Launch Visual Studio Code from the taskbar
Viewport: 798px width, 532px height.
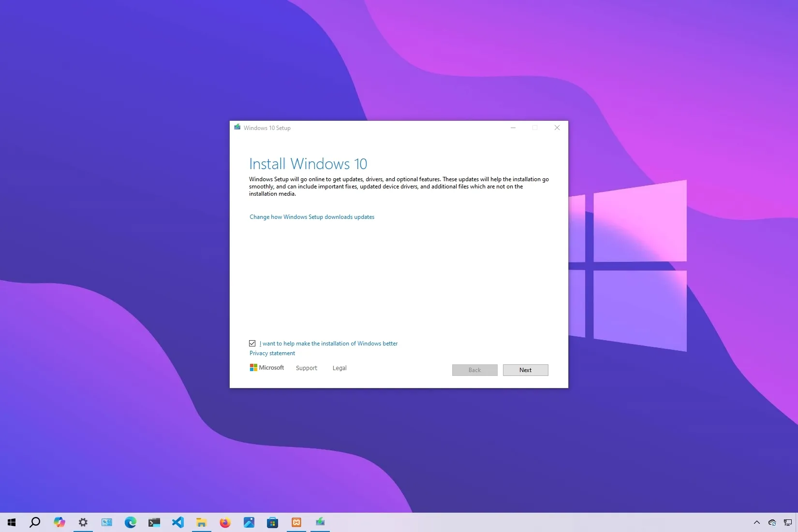click(178, 522)
